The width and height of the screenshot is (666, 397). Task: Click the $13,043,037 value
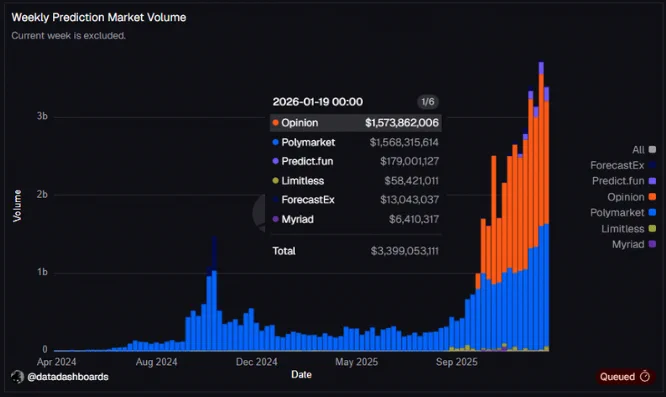tap(409, 200)
